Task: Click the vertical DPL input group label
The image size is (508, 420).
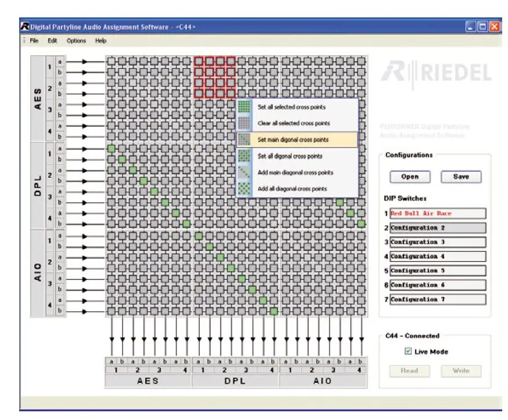Action: 38,186
